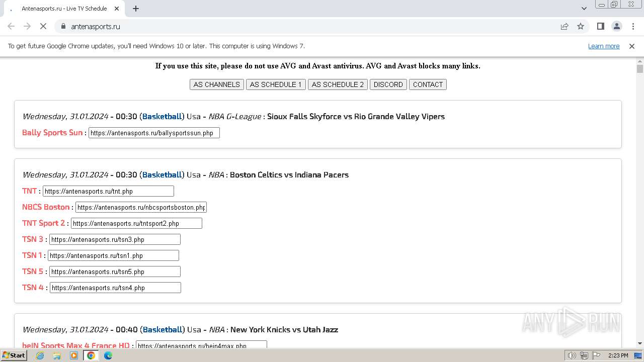The image size is (644, 362).
Task: Click the TNT channel name
Action: point(30,191)
